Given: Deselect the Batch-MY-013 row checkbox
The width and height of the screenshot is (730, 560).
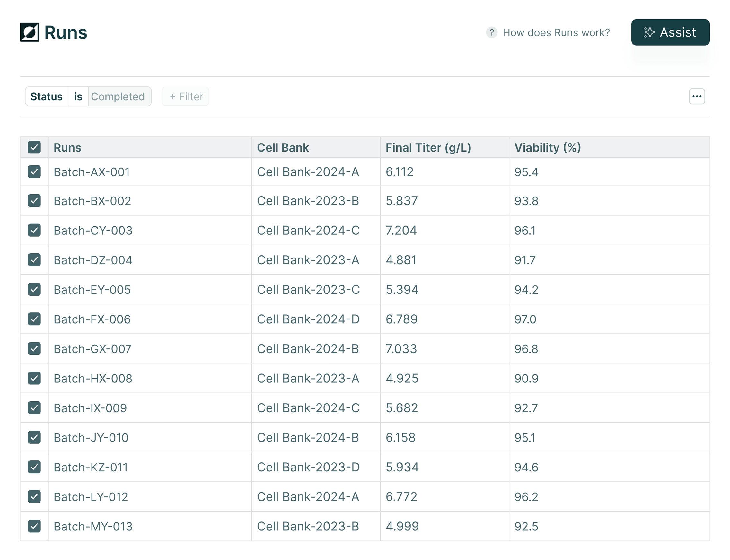Looking at the screenshot, I should coord(34,526).
